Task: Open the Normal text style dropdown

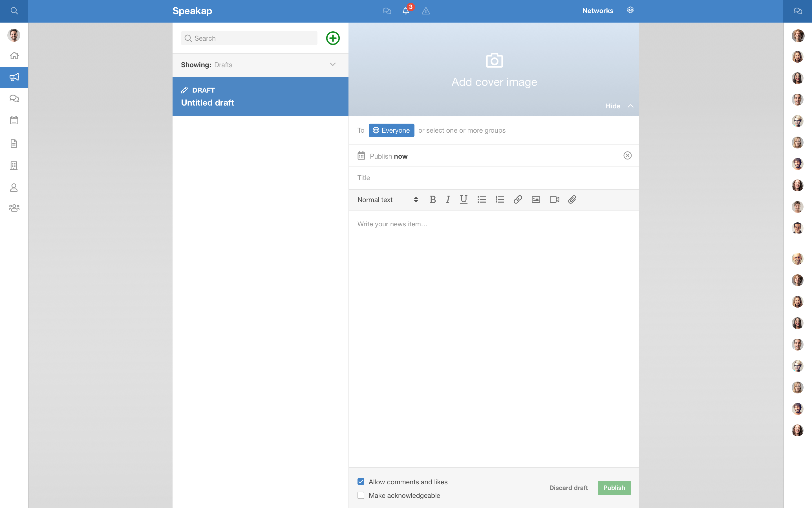Action: pos(388,200)
